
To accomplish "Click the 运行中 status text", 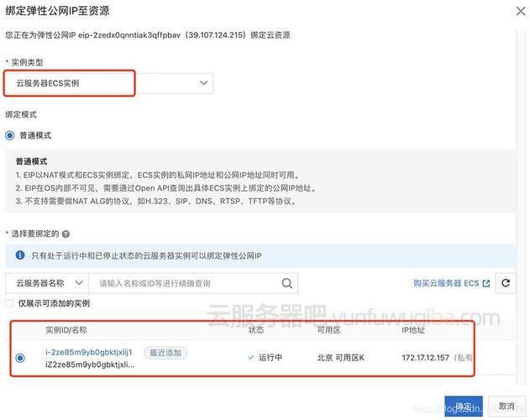I will coord(270,358).
